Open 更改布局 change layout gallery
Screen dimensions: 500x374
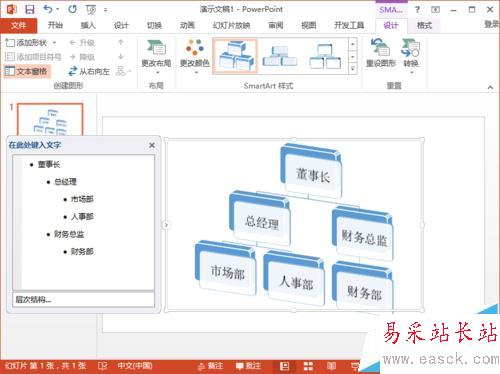[156, 57]
